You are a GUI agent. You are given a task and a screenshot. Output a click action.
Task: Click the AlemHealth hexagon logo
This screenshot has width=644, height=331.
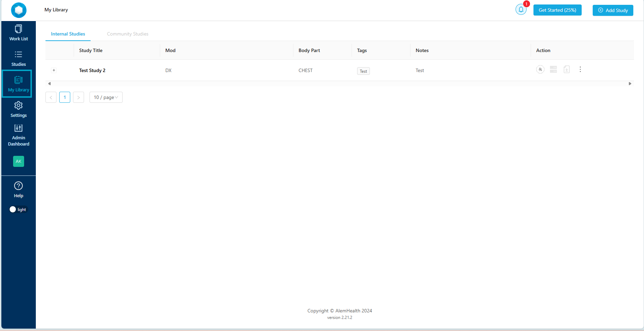[19, 10]
